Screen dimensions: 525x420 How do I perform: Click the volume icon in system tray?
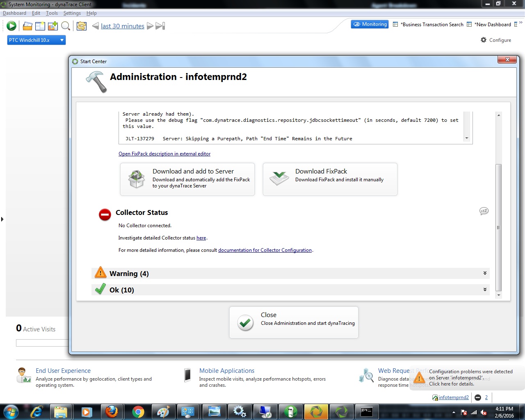click(484, 412)
